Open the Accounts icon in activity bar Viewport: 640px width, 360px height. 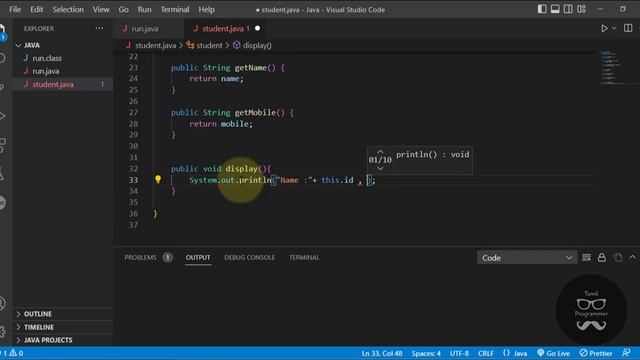click(2, 303)
